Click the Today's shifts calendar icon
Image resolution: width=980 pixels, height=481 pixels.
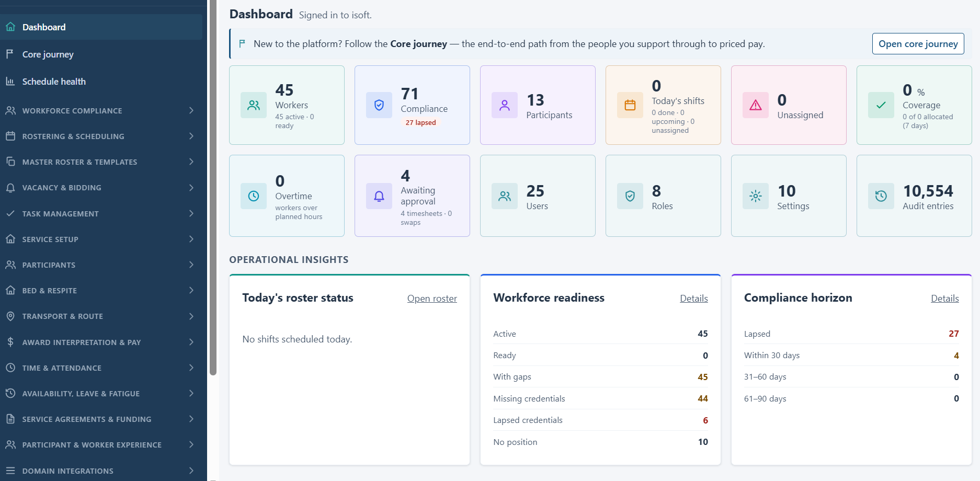(x=630, y=105)
